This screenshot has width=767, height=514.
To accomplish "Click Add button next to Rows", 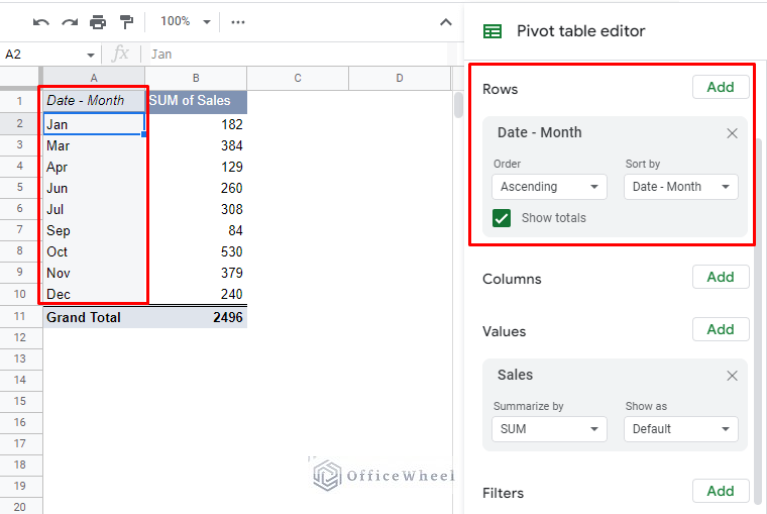I will tap(720, 87).
